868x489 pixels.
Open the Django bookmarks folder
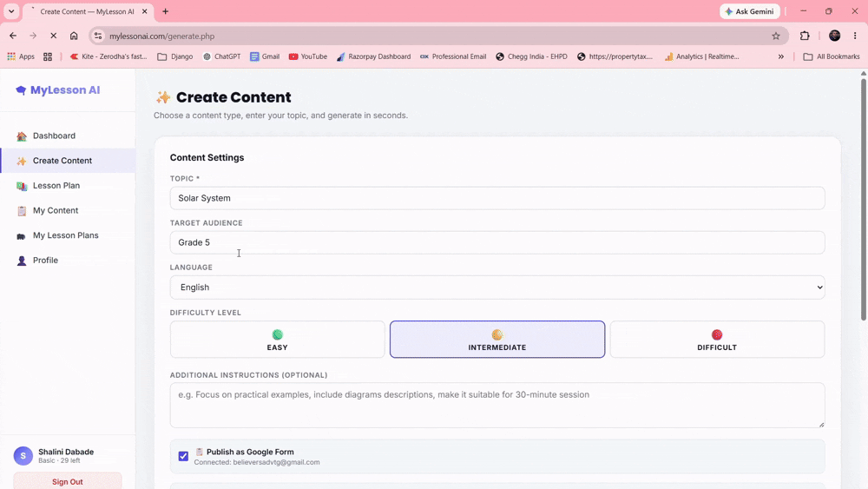175,56
